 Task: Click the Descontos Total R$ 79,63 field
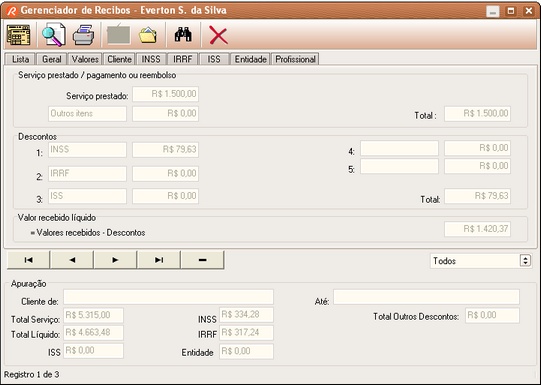[x=478, y=196]
